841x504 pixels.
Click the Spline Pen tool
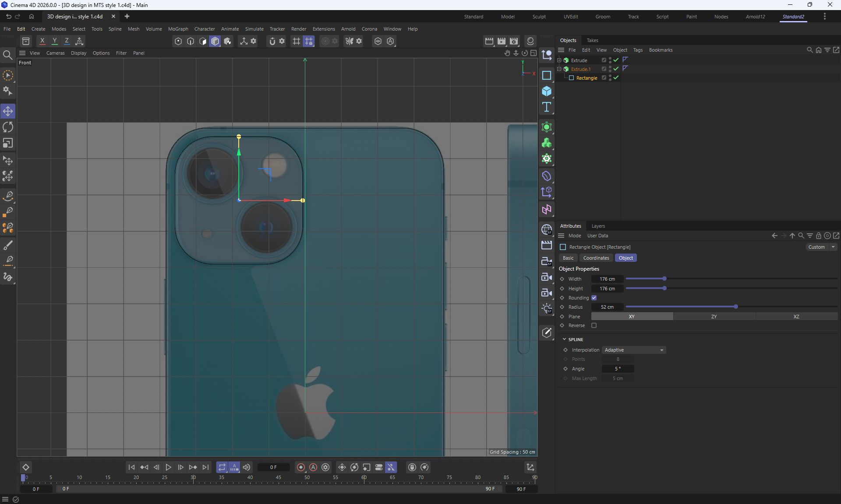coord(8,196)
